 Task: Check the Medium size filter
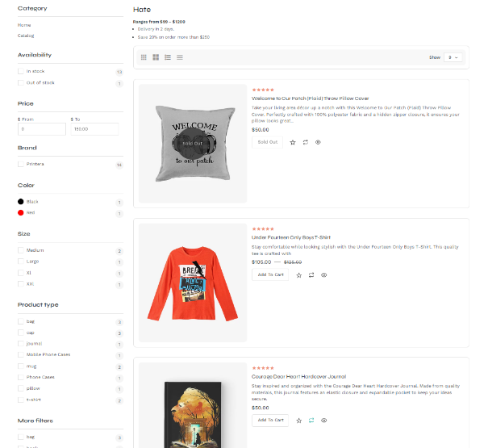(x=21, y=250)
